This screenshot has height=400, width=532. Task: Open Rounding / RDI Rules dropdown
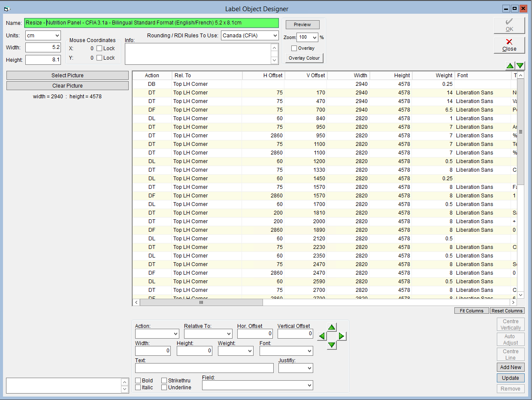coord(250,36)
